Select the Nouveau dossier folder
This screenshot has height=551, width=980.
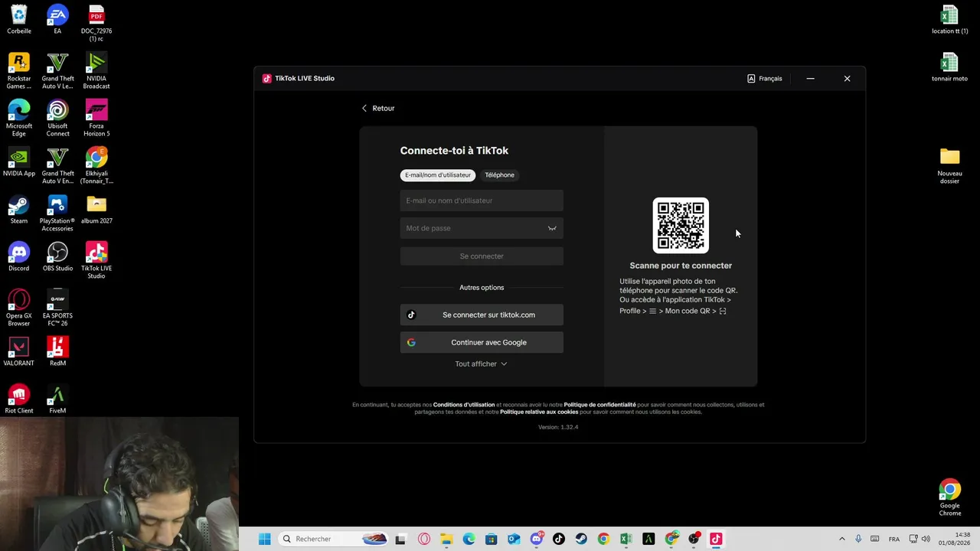point(949,166)
